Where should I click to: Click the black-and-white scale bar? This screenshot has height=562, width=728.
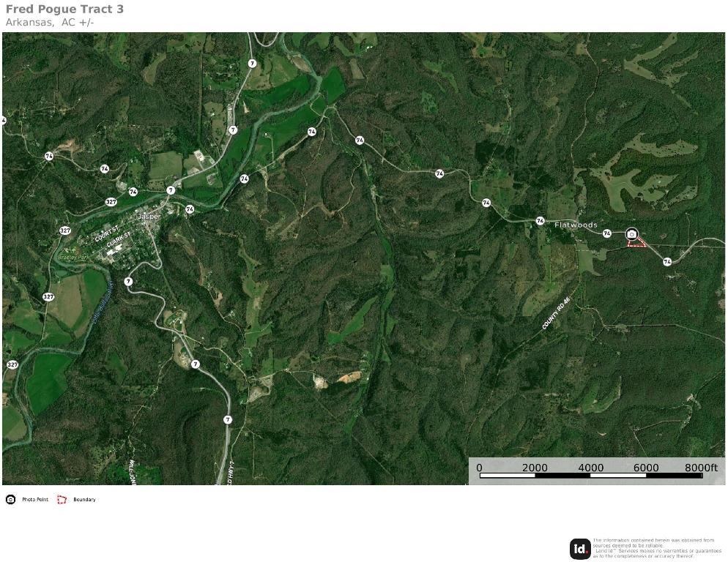(590, 475)
